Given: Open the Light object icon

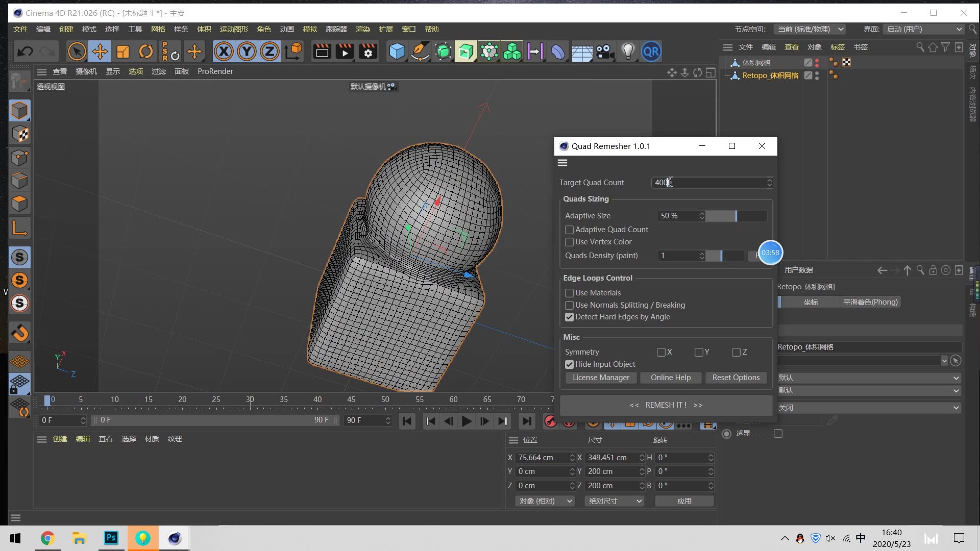Looking at the screenshot, I should click(628, 52).
